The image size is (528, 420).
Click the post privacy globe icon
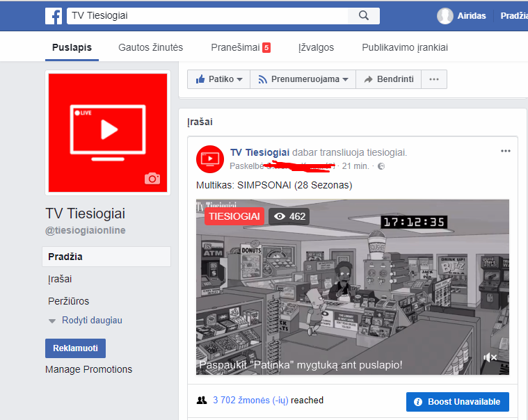[x=381, y=166]
